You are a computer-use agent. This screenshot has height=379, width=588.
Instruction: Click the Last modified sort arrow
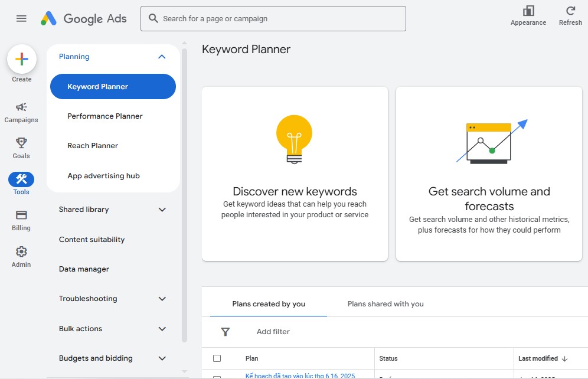pyautogui.click(x=565, y=359)
